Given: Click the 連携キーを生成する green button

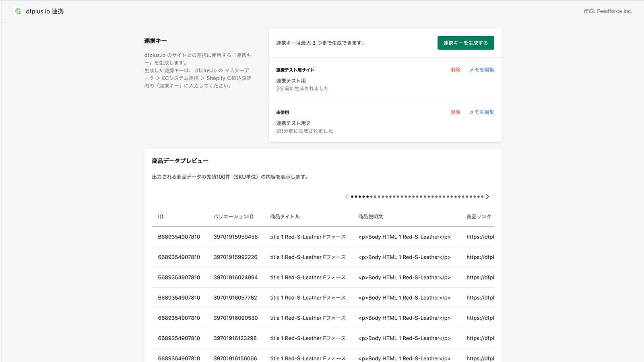Looking at the screenshot, I should 465,43.
